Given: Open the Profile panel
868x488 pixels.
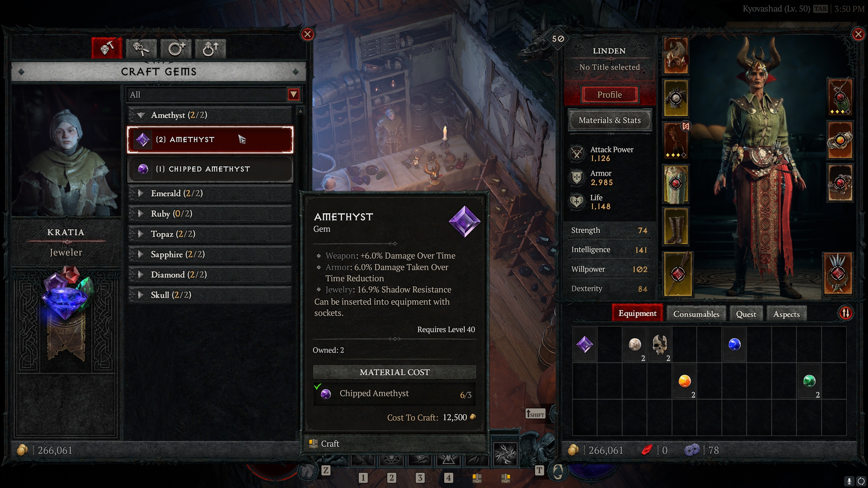Looking at the screenshot, I should [x=609, y=94].
